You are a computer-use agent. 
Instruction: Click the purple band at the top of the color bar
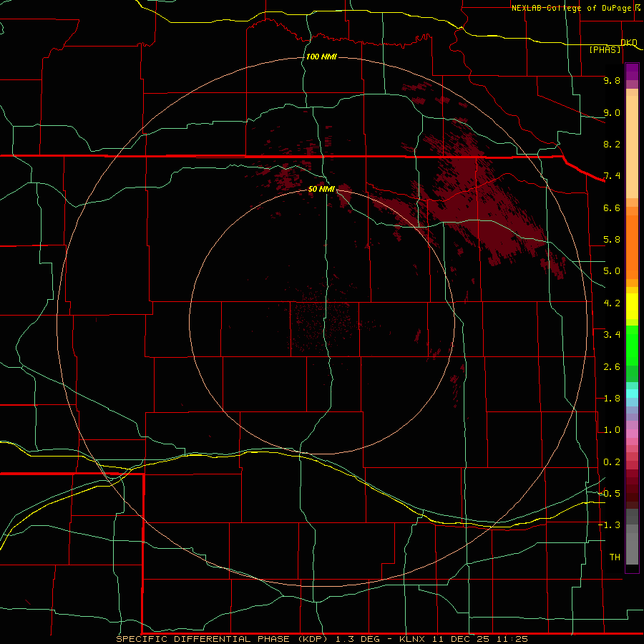[632, 72]
